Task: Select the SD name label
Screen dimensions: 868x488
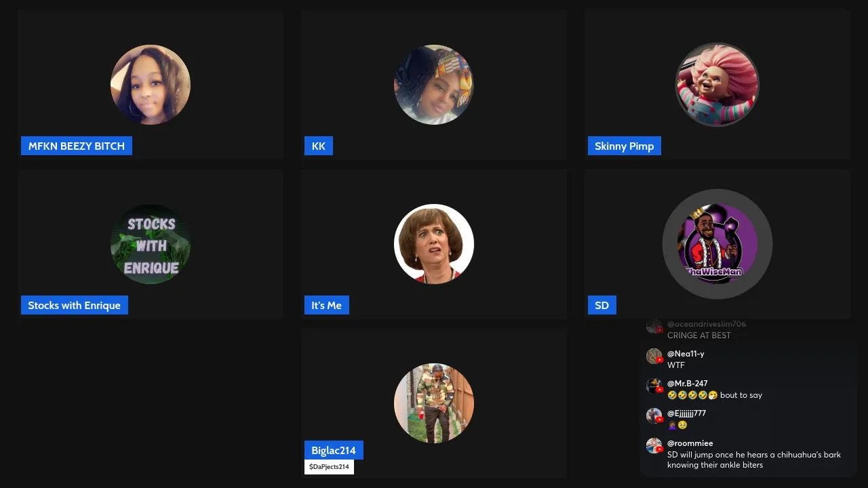Action: click(x=602, y=305)
